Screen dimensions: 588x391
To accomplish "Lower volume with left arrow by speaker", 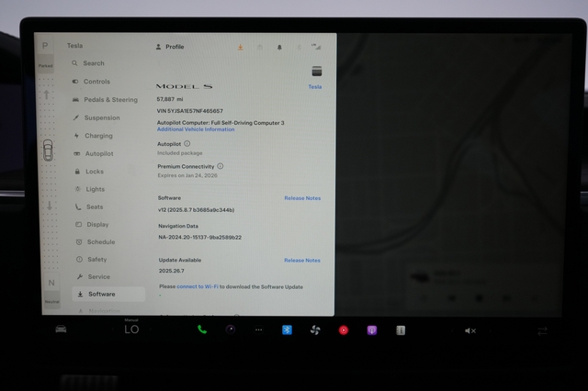I will pyautogui.click(x=452, y=330).
